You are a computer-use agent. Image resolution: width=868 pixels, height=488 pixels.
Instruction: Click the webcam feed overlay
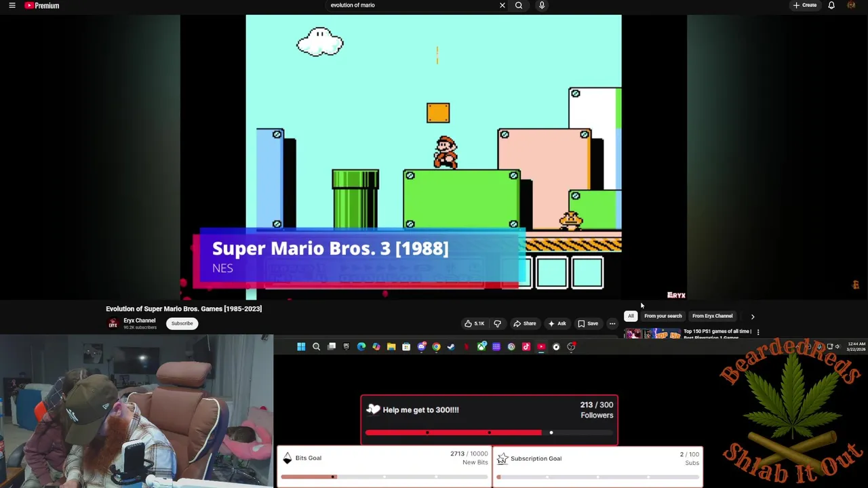(136, 411)
